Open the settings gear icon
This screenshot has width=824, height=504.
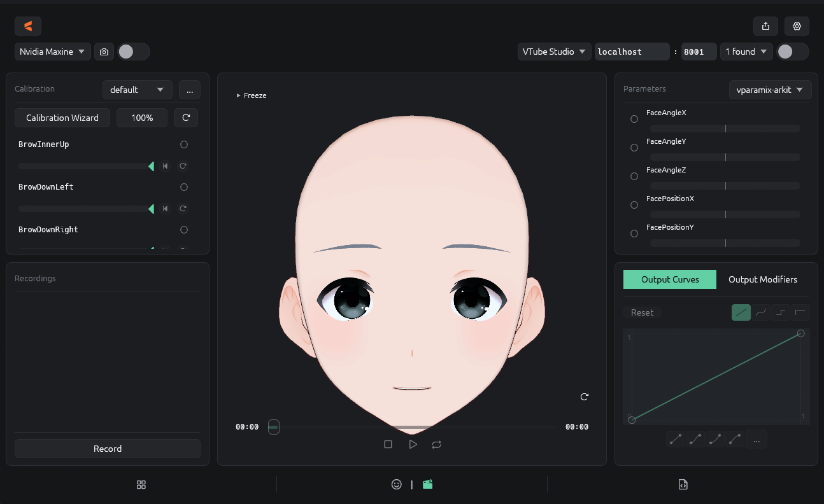tap(797, 26)
